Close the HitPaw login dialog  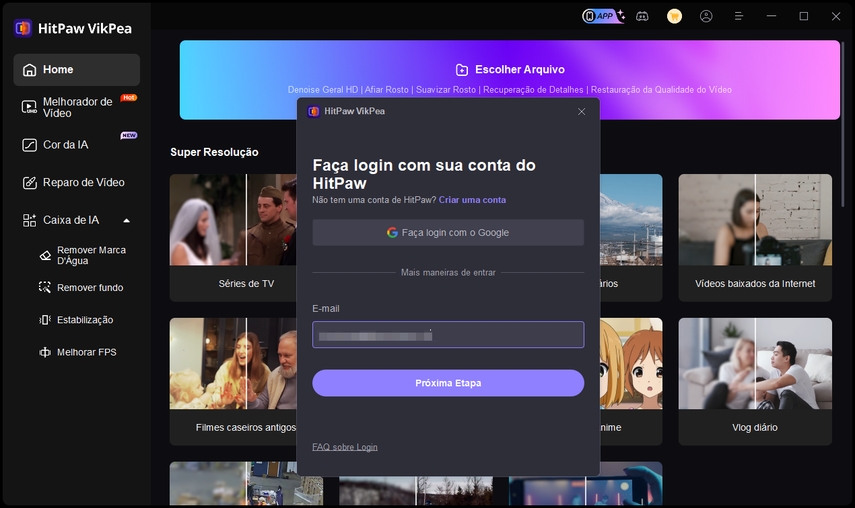point(582,112)
